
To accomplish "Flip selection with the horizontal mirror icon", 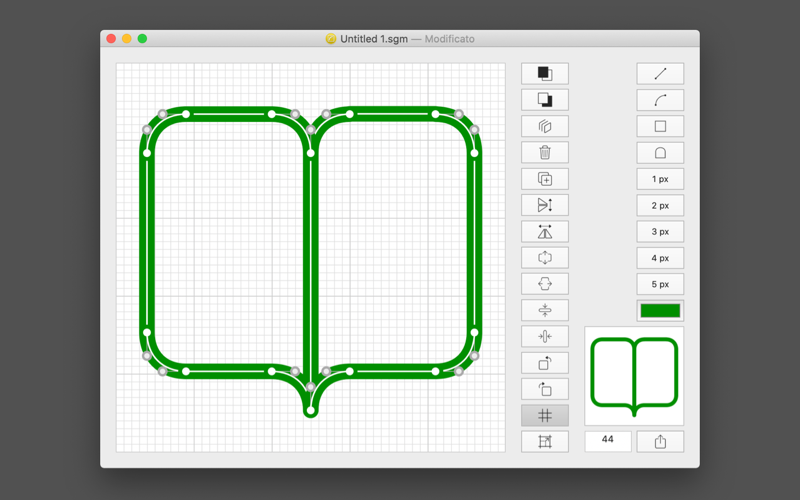I will (x=544, y=232).
